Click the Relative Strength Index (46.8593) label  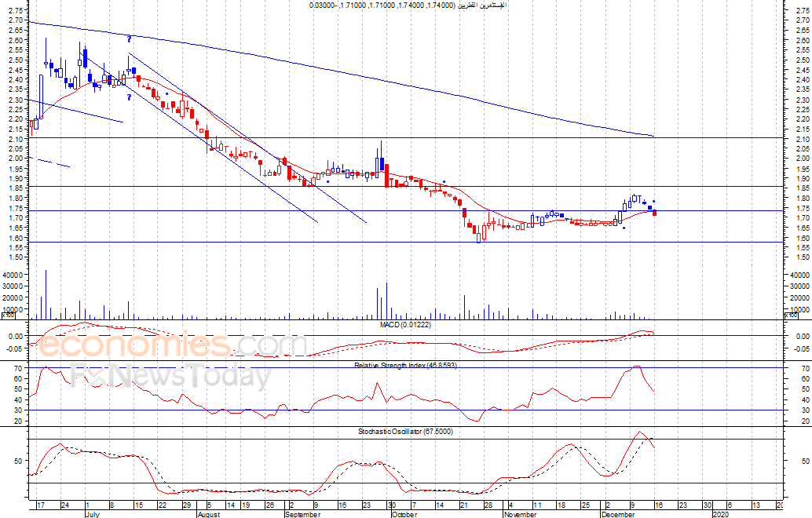[405, 365]
